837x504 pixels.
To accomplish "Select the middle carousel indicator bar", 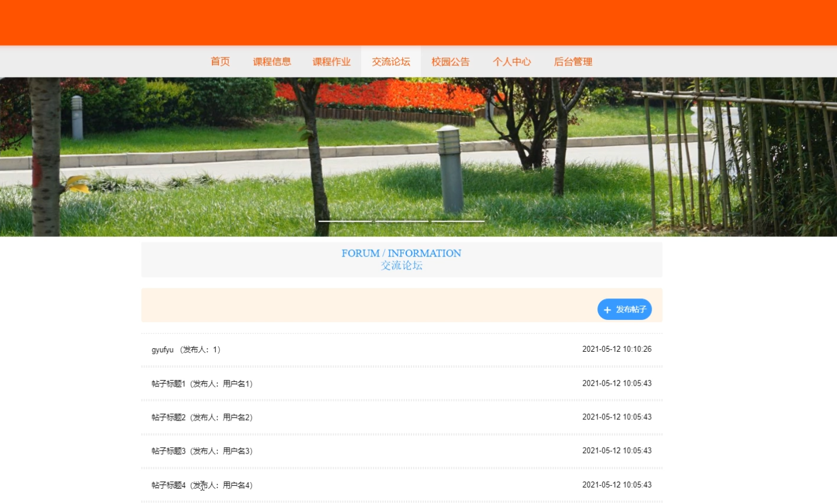I will [402, 221].
